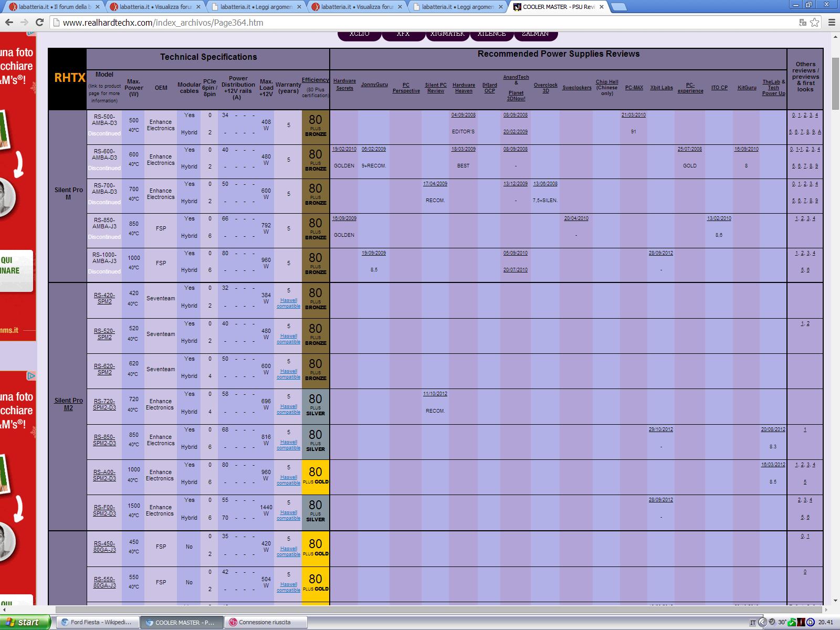This screenshot has width=840, height=630.
Task: Open the RS-620-SPM2 product link
Action: tap(104, 369)
